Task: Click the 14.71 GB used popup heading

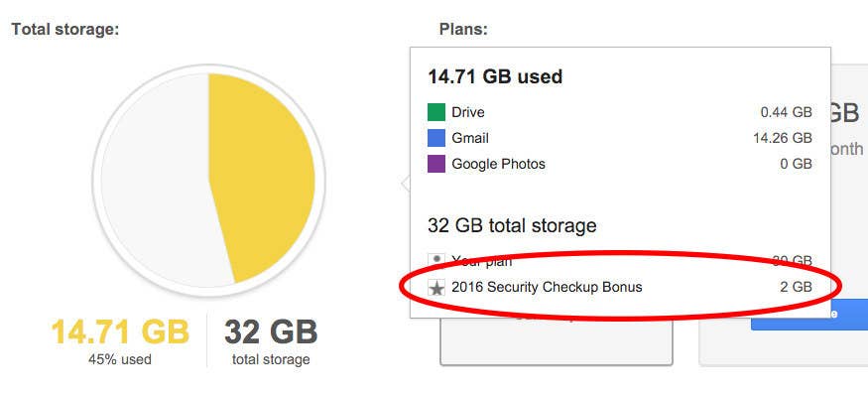Action: pos(495,76)
